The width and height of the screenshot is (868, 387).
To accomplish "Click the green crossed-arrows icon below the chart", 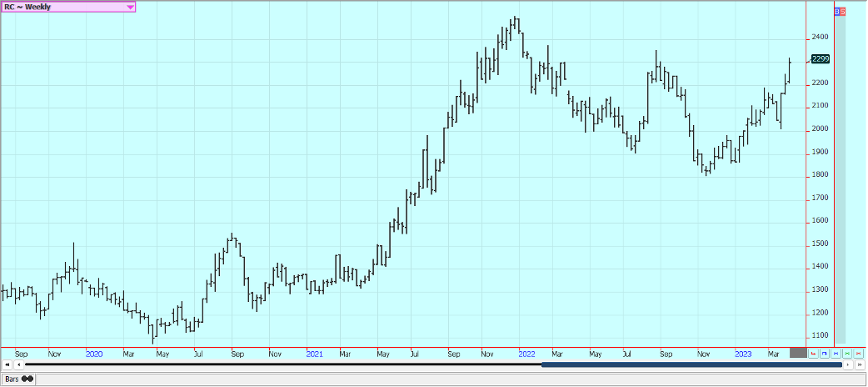I will click(847, 353).
